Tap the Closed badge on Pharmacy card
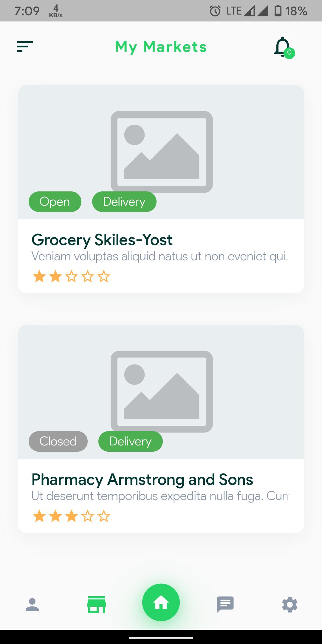Image resolution: width=322 pixels, height=644 pixels. (58, 441)
